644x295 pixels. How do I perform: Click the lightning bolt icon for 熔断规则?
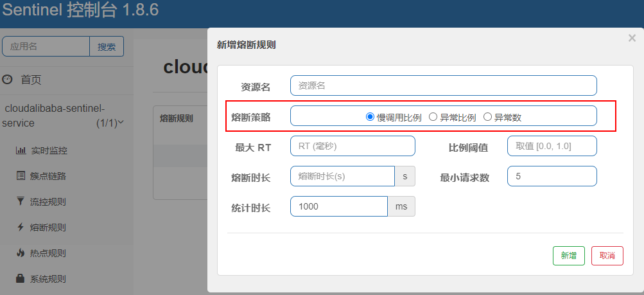(x=21, y=227)
